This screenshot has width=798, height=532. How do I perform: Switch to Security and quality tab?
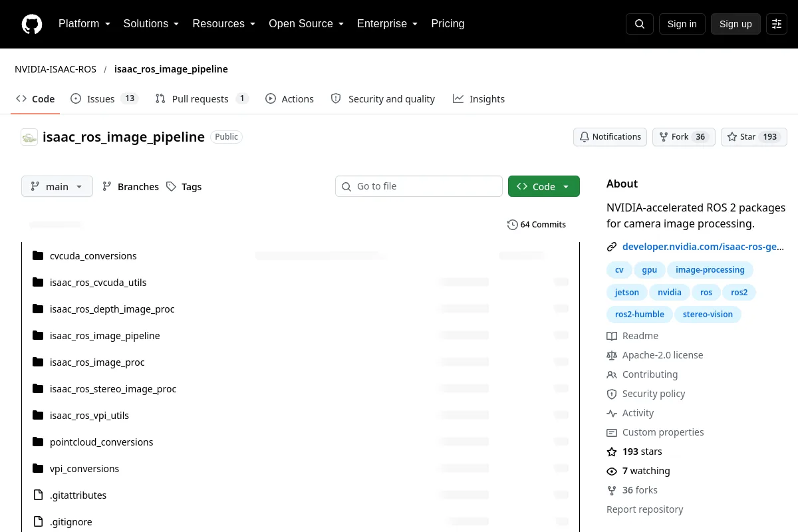pyautogui.click(x=383, y=99)
